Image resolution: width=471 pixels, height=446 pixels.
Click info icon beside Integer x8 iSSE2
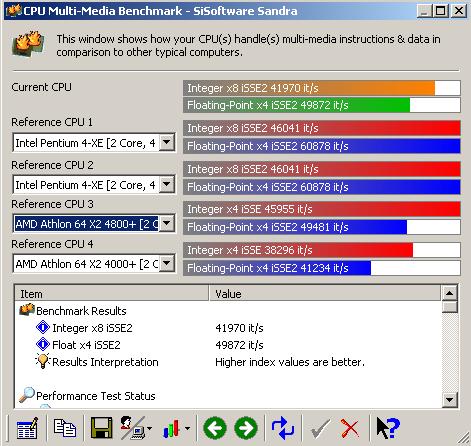pos(43,327)
